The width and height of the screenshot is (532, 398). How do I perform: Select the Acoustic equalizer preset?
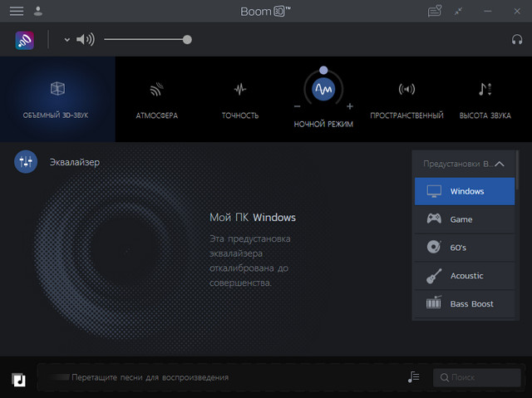point(465,276)
